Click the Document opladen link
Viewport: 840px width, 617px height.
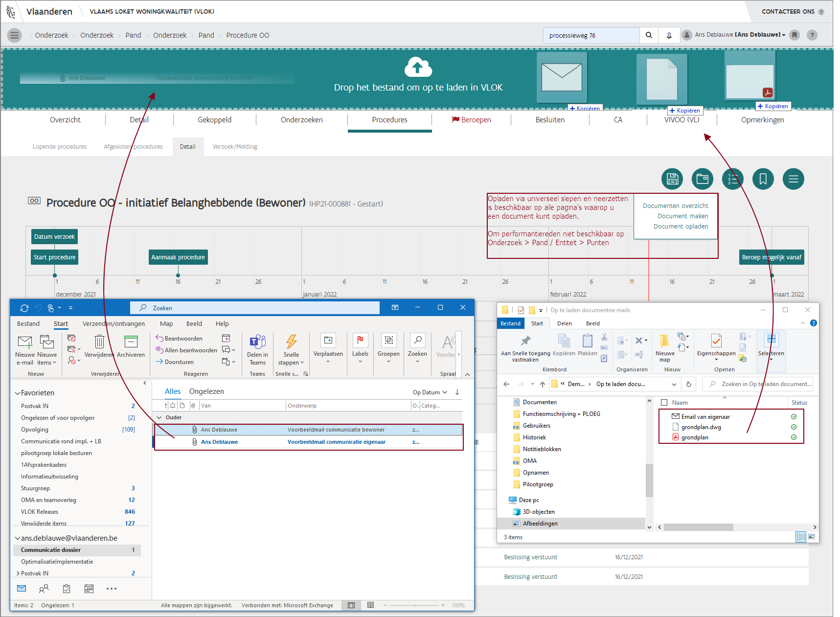point(681,227)
